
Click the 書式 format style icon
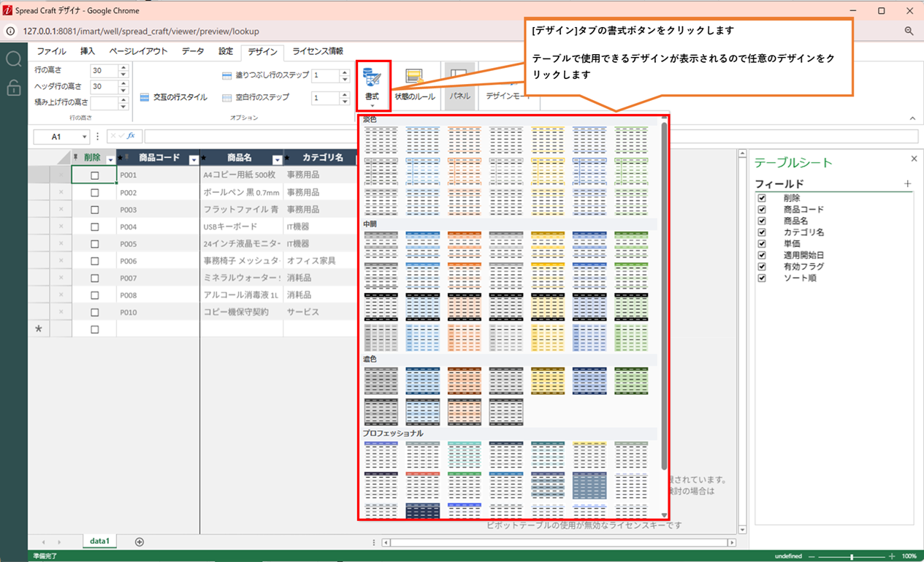point(373,78)
